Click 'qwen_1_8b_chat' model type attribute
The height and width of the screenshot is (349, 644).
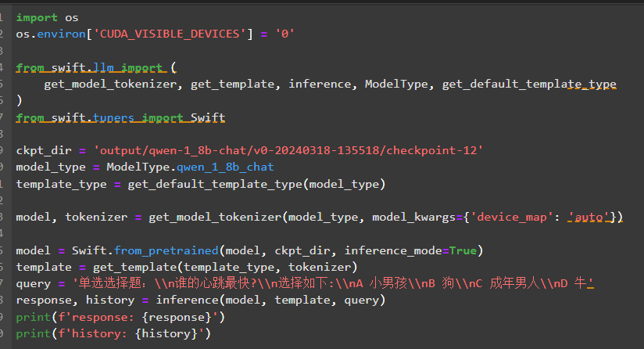click(x=226, y=167)
